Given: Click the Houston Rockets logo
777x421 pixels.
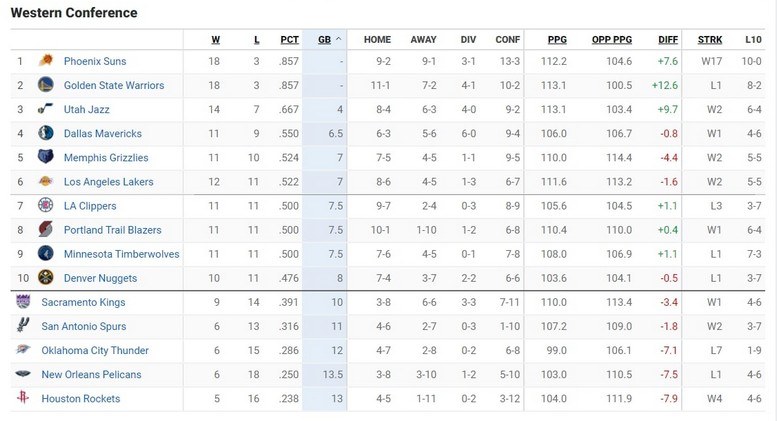Looking at the screenshot, I should pos(23,398).
